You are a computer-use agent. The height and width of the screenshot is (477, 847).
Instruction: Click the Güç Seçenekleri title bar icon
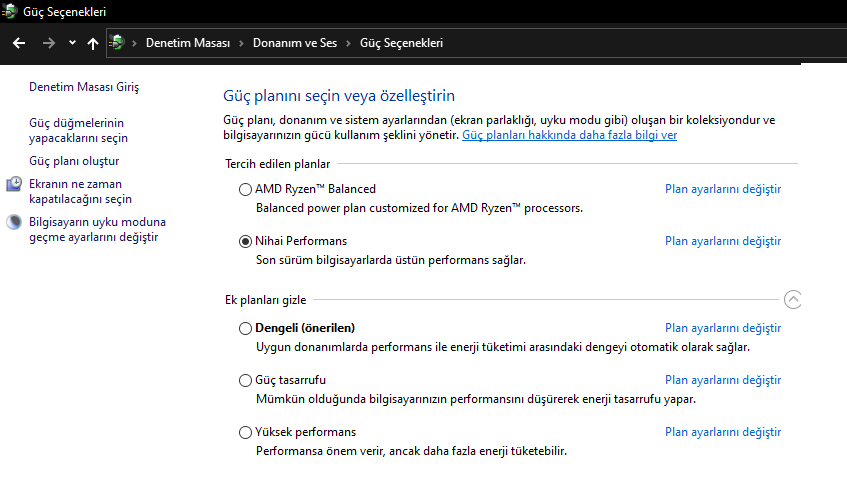coord(11,11)
